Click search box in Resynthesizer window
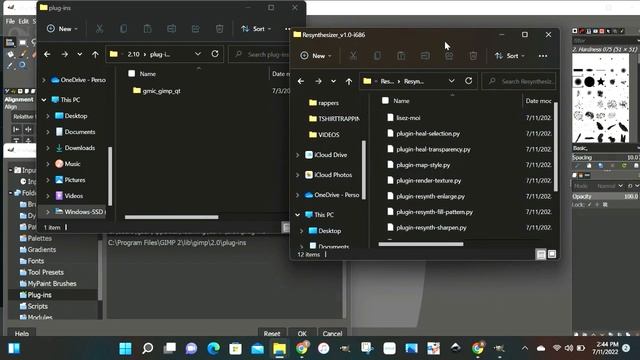 [519, 81]
